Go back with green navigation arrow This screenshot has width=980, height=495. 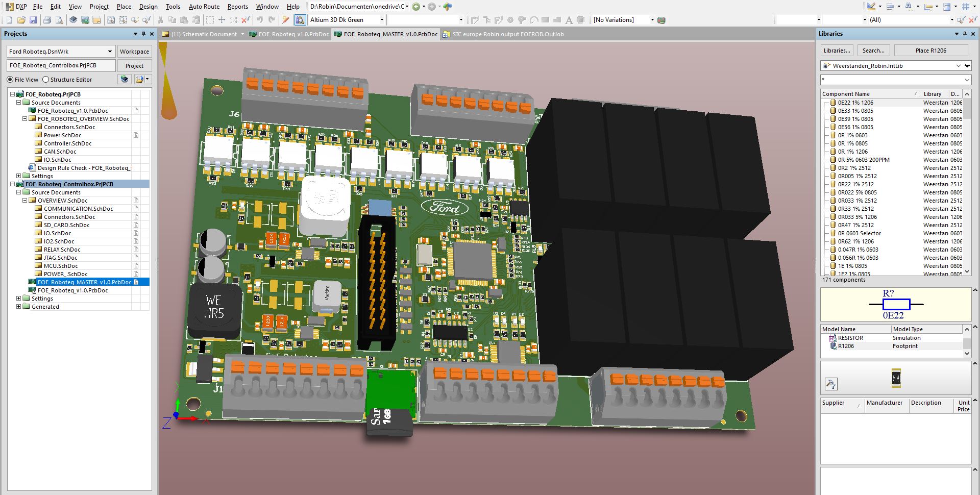[x=416, y=7]
